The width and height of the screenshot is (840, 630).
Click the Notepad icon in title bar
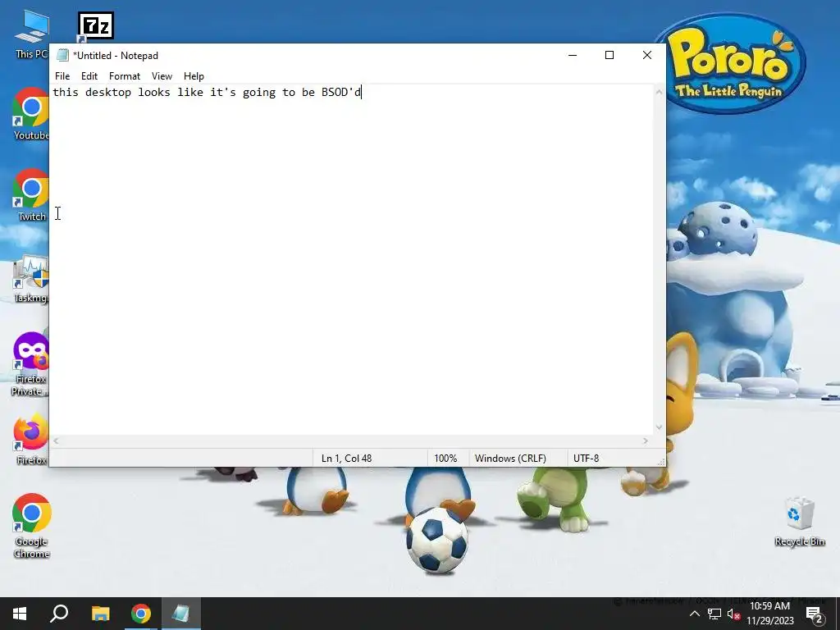coord(62,55)
